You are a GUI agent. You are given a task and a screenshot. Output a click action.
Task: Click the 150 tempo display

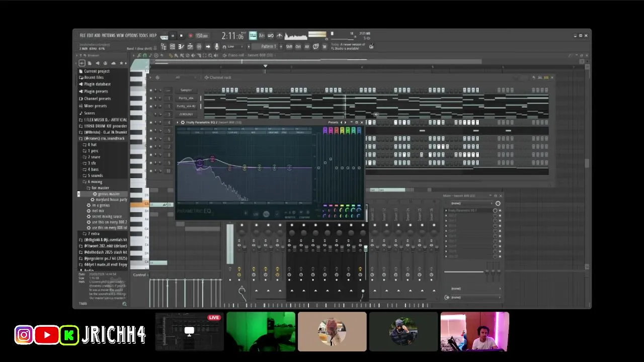pos(202,36)
